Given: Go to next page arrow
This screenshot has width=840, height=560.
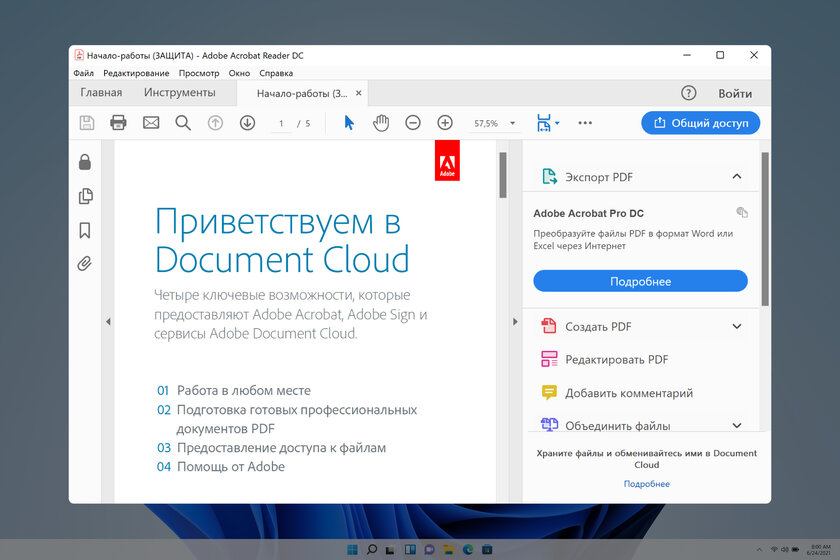Looking at the screenshot, I should pyautogui.click(x=247, y=123).
